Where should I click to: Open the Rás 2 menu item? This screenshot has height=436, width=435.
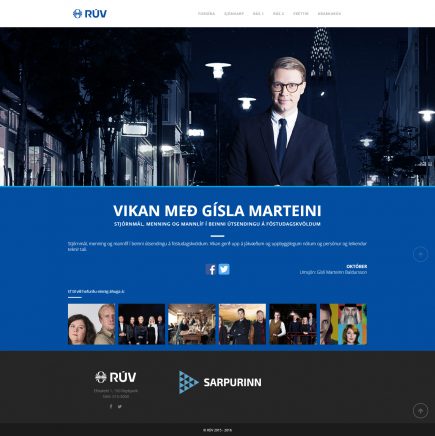[278, 14]
